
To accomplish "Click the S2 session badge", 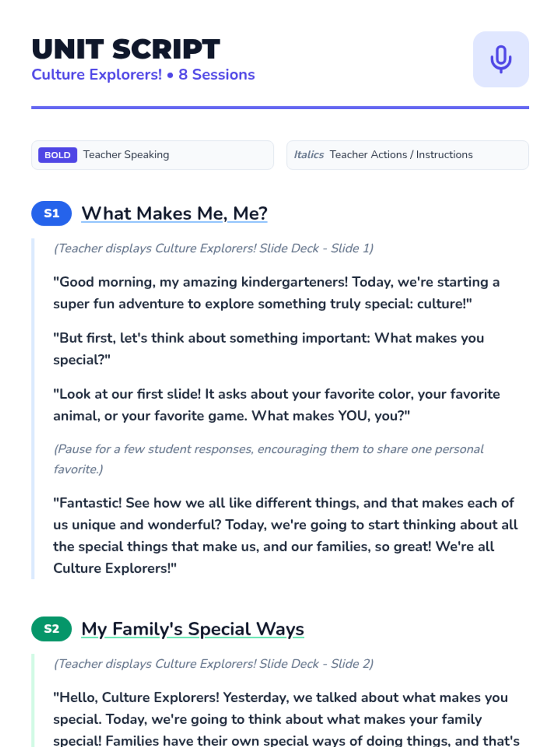I will [x=51, y=629].
